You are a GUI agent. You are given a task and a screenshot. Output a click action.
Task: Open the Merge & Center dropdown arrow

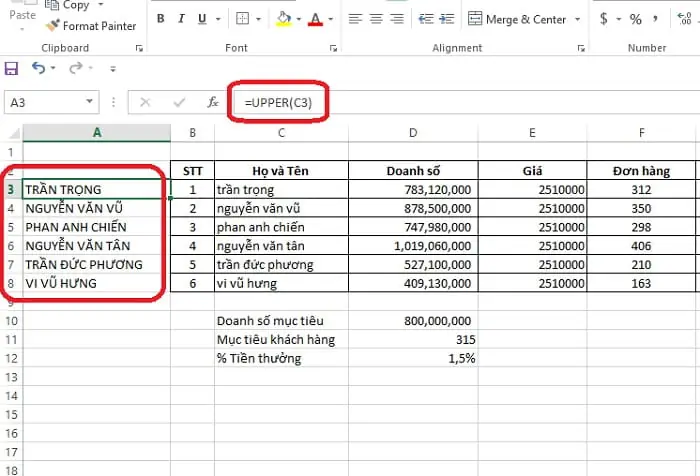[577, 19]
